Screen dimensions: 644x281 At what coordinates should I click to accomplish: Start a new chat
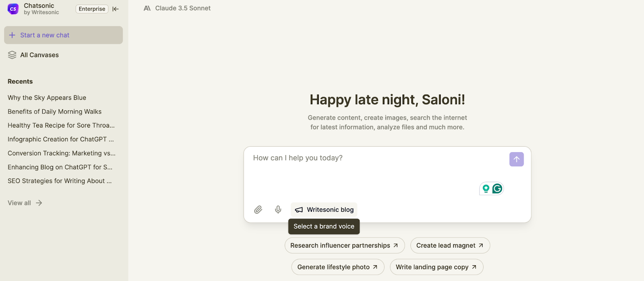click(64, 35)
